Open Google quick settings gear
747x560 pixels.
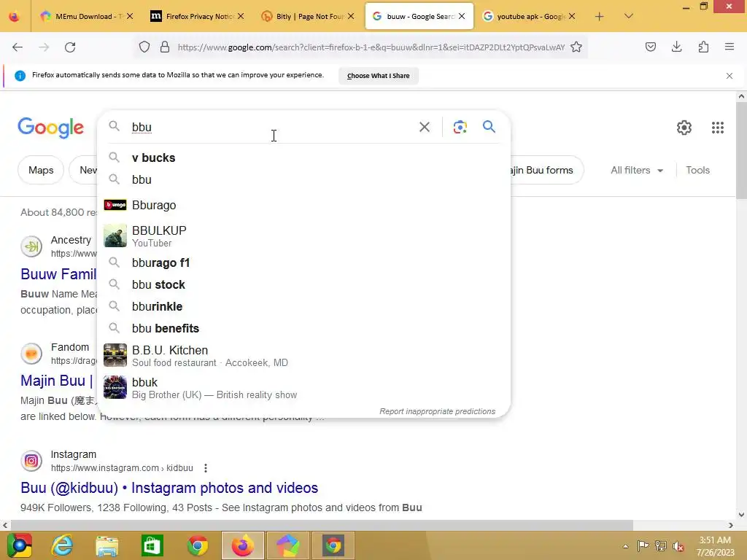tap(684, 128)
